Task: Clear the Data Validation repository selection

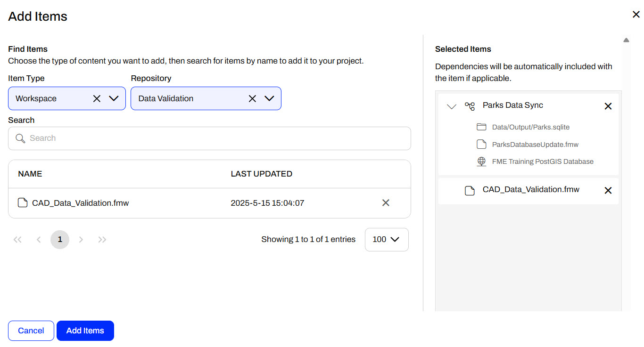Action: point(252,98)
